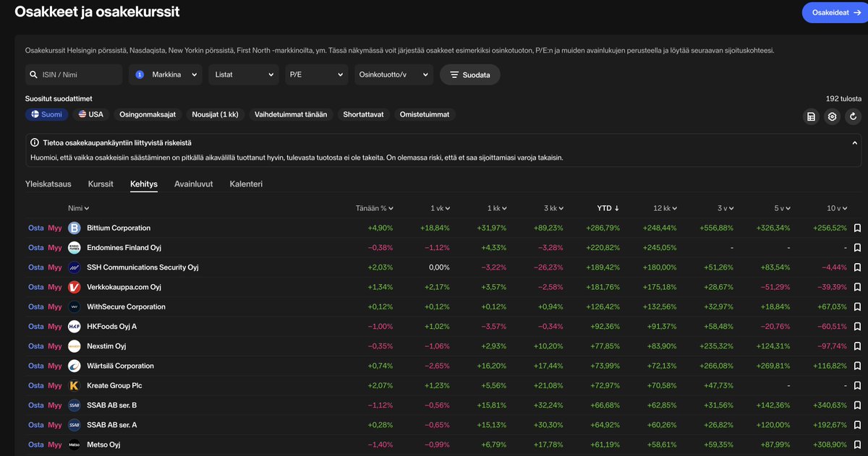Bookmark Nexstim Oyj row
This screenshot has height=456, width=868.
pos(857,346)
